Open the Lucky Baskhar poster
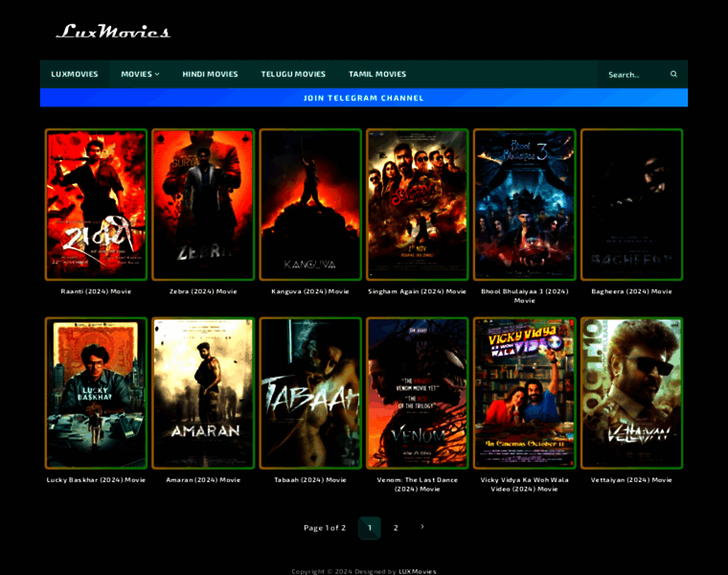 pyautogui.click(x=96, y=393)
